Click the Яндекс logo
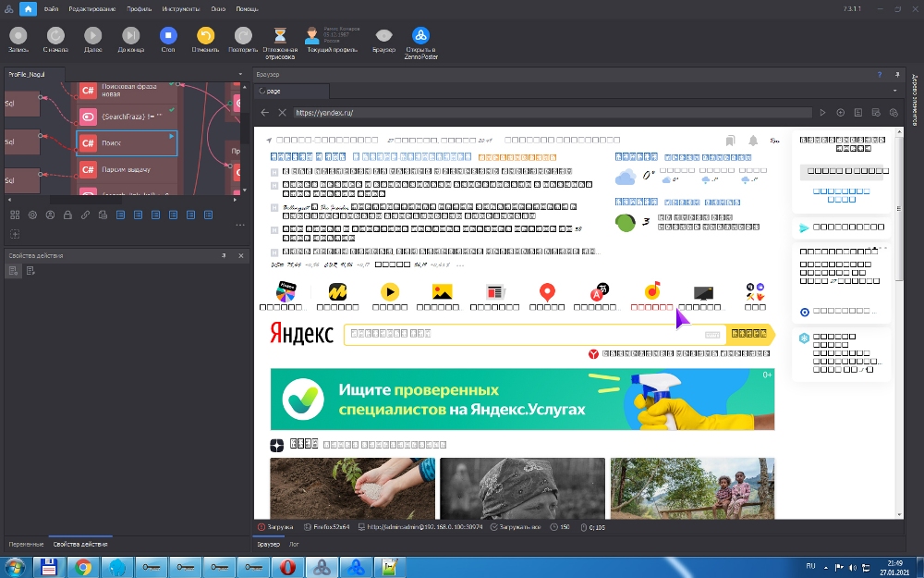Image resolution: width=924 pixels, height=578 pixels. click(x=301, y=333)
